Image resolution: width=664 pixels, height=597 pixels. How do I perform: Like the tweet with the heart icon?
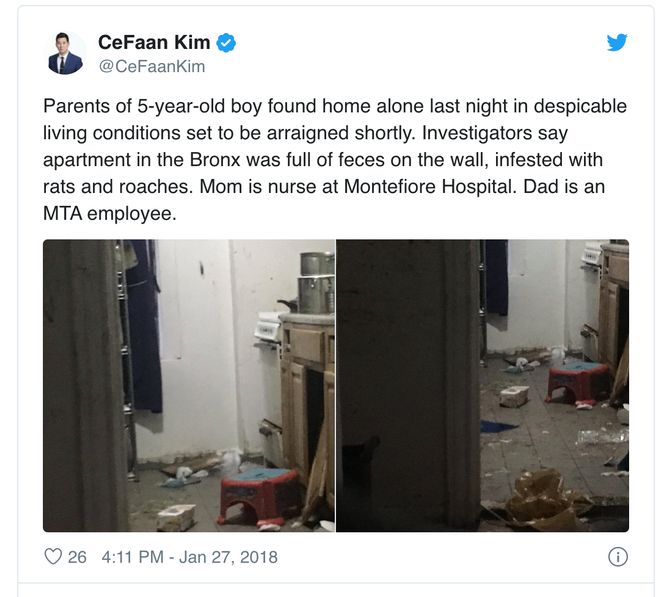(53, 556)
